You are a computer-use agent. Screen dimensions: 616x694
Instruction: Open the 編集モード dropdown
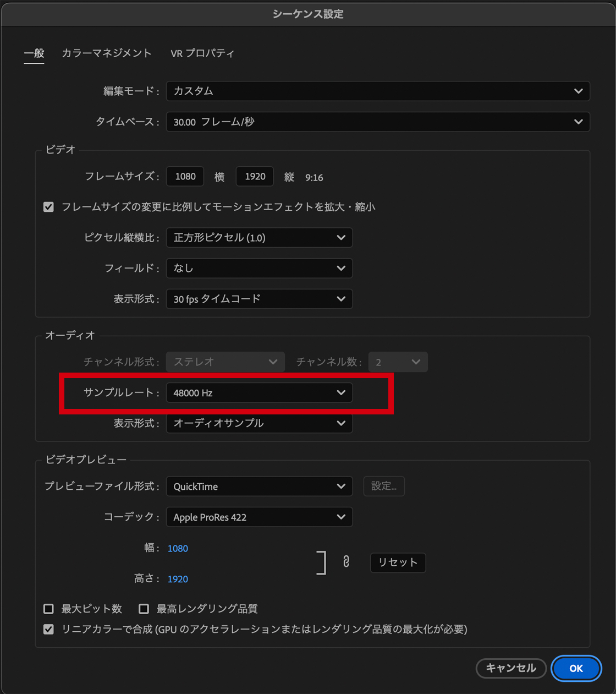(x=377, y=91)
